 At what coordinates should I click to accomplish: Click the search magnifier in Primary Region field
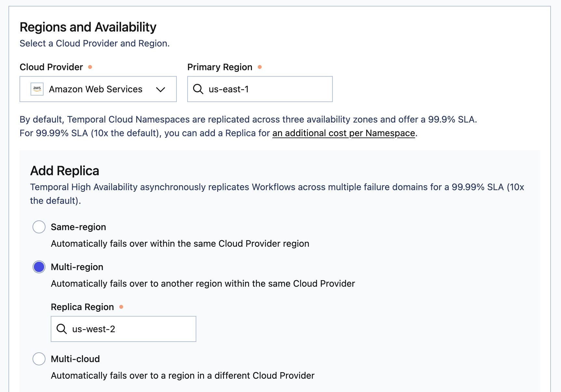(x=198, y=89)
